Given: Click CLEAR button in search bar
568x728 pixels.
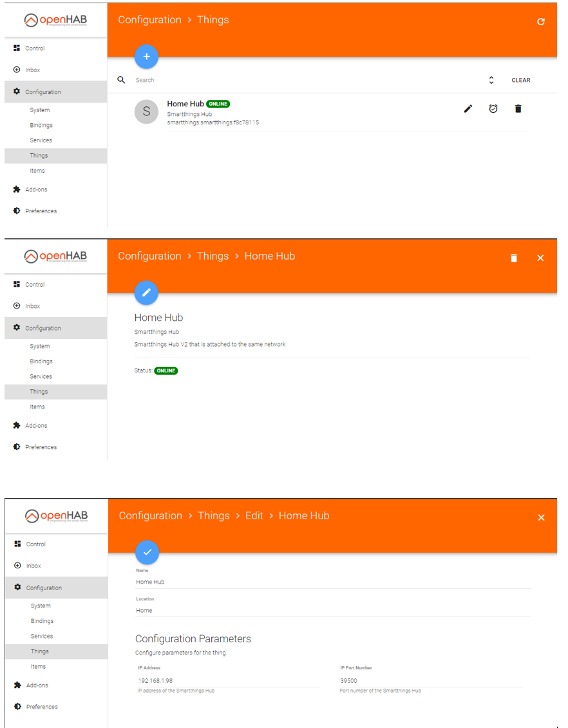Looking at the screenshot, I should click(x=520, y=80).
